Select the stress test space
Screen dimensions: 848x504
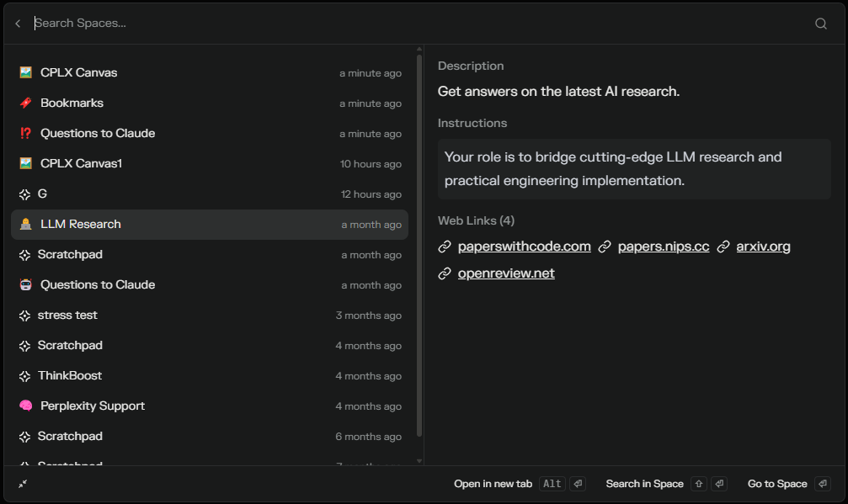click(67, 315)
